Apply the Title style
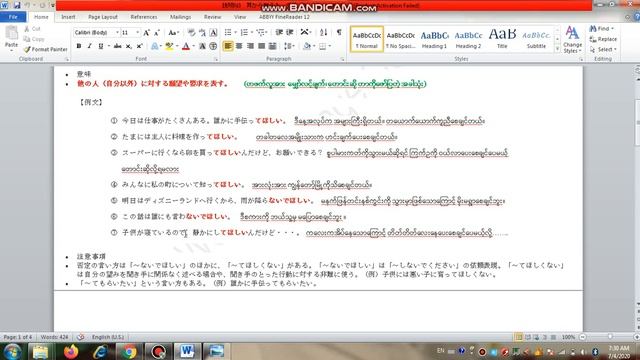The image size is (640, 360). pos(502,39)
